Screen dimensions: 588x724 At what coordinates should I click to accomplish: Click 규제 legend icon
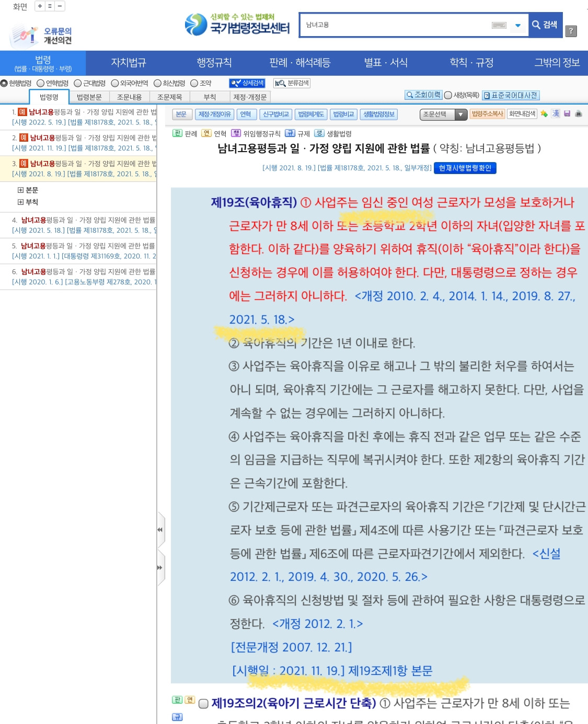[x=290, y=133]
